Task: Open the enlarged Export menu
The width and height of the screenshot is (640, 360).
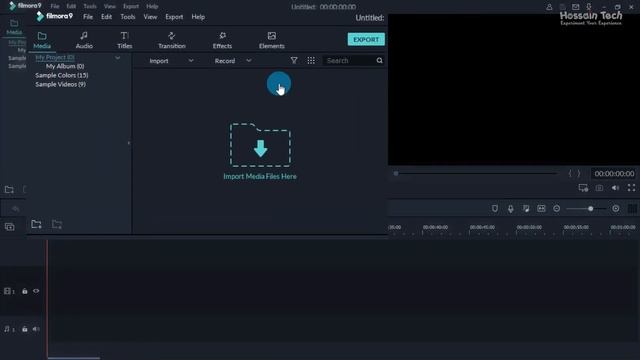Action: tap(174, 17)
